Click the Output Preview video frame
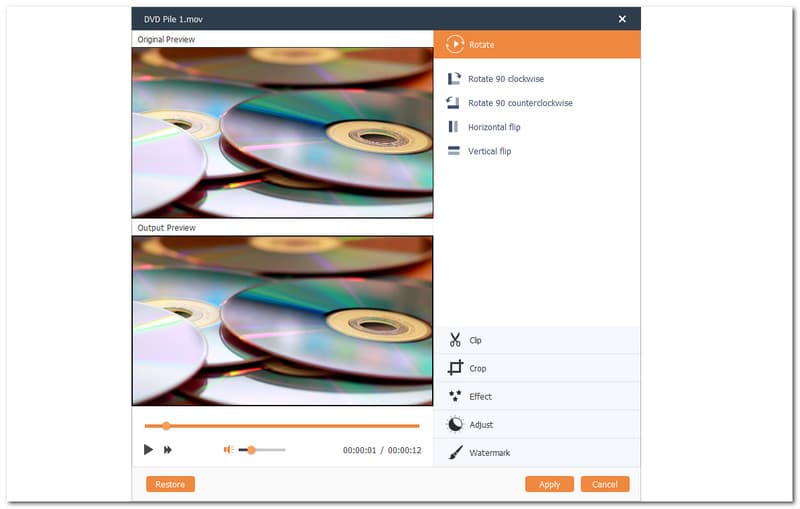Viewport: 800px width, 509px height. [x=282, y=321]
